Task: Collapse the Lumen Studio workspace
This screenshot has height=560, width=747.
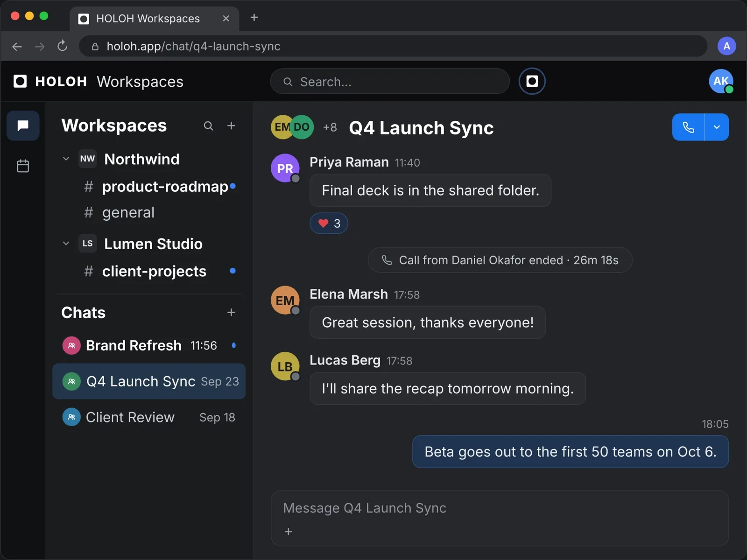Action: (66, 244)
